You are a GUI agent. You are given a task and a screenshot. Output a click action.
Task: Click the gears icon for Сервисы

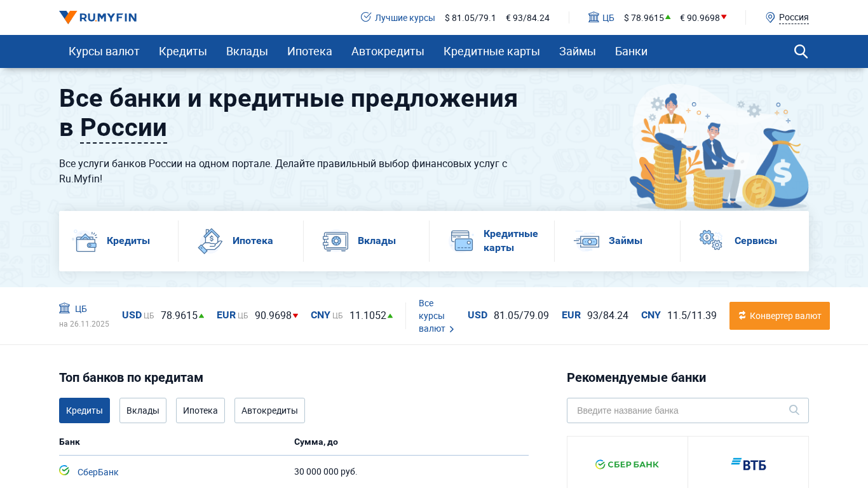pyautogui.click(x=711, y=240)
